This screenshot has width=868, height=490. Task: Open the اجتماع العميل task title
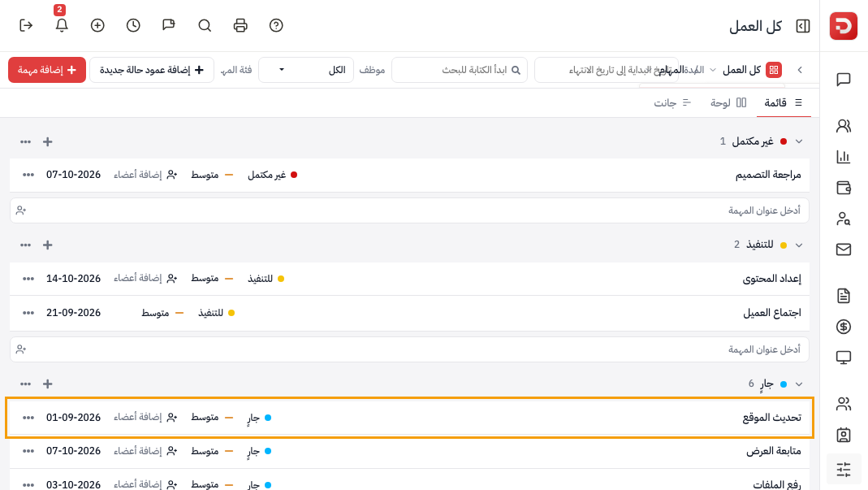[x=771, y=313]
